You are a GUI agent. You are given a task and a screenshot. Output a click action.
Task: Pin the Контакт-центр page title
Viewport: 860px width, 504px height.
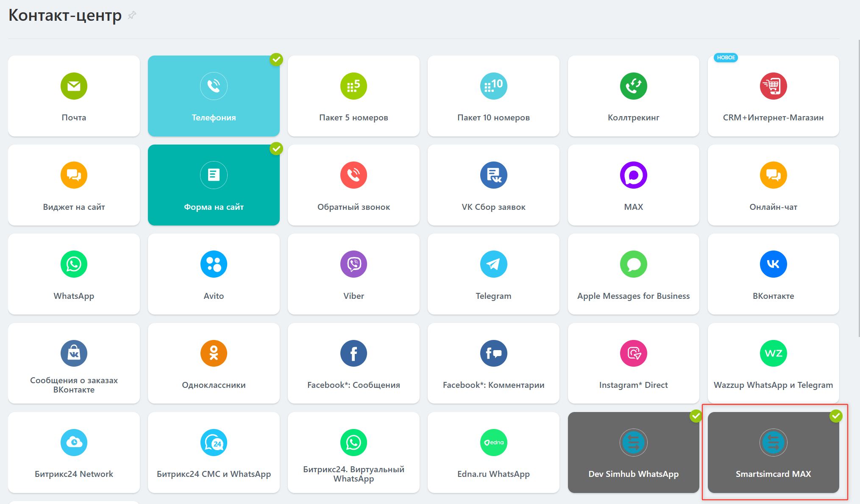[132, 15]
